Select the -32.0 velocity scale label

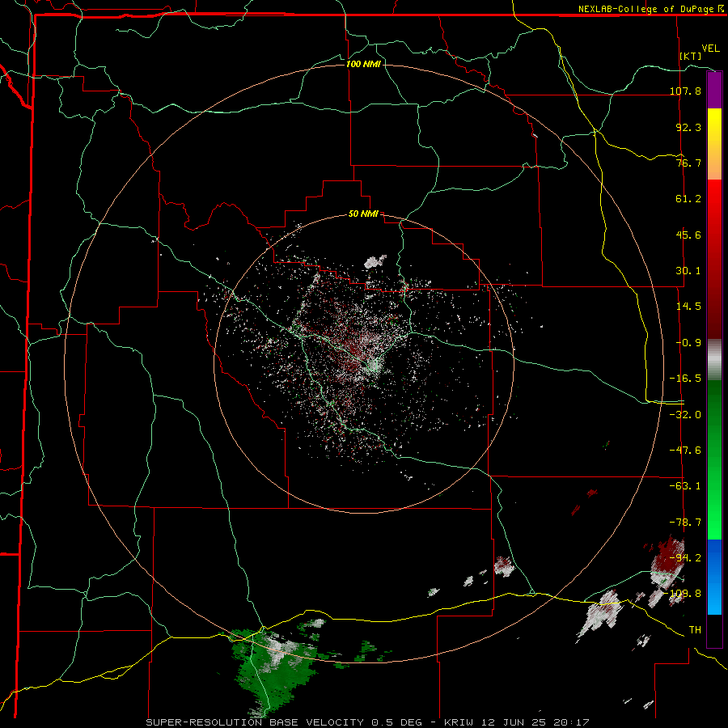click(685, 415)
